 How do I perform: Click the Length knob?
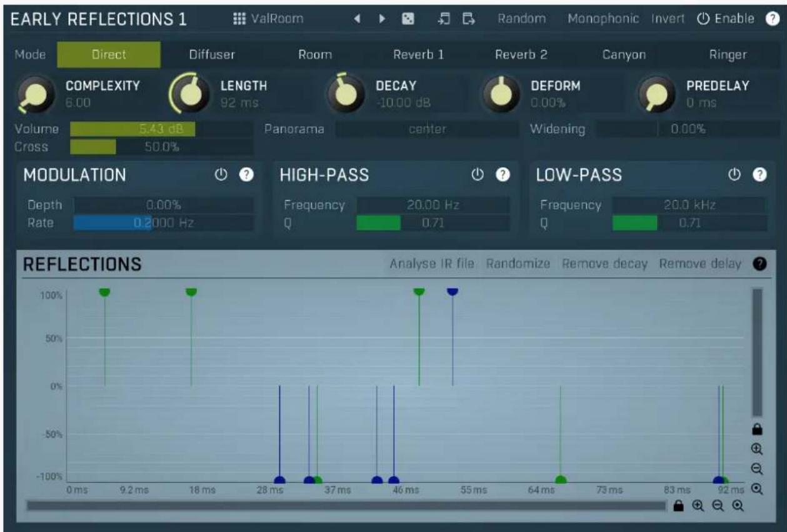pos(189,94)
